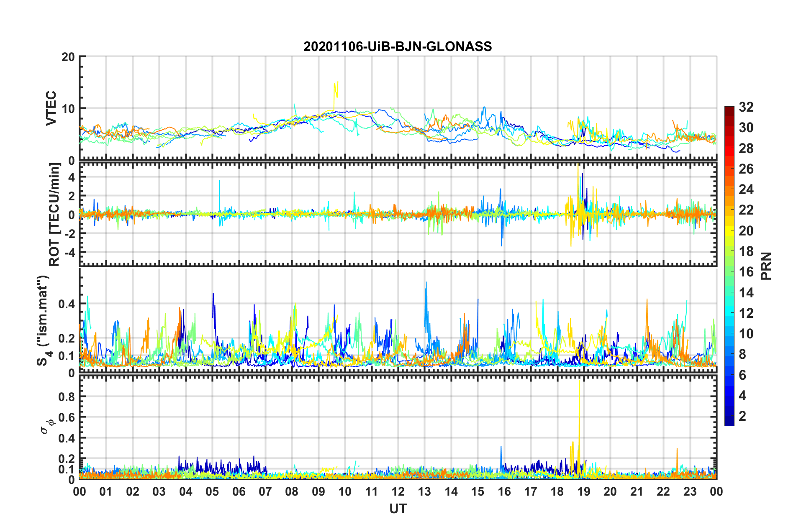Click x-axis hour label 17
The height and width of the screenshot is (532, 796).
point(531,491)
